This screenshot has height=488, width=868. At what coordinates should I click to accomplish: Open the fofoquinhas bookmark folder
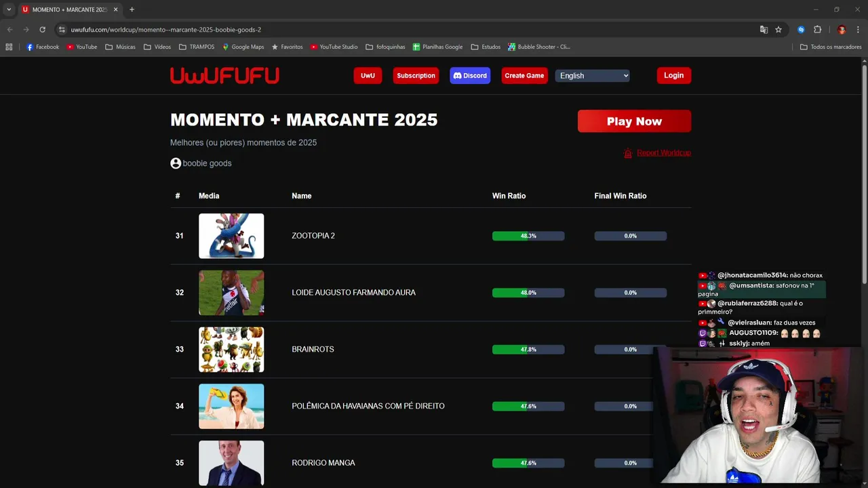coord(385,47)
